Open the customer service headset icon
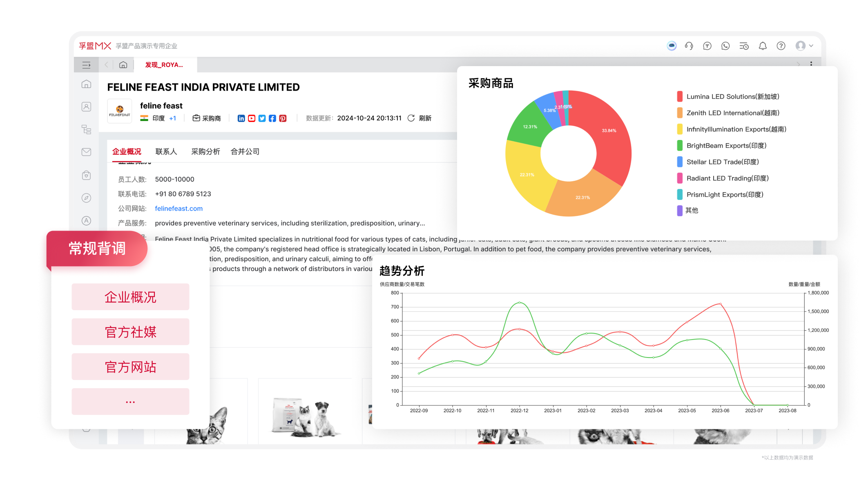The width and height of the screenshot is (868, 502). coord(689,46)
